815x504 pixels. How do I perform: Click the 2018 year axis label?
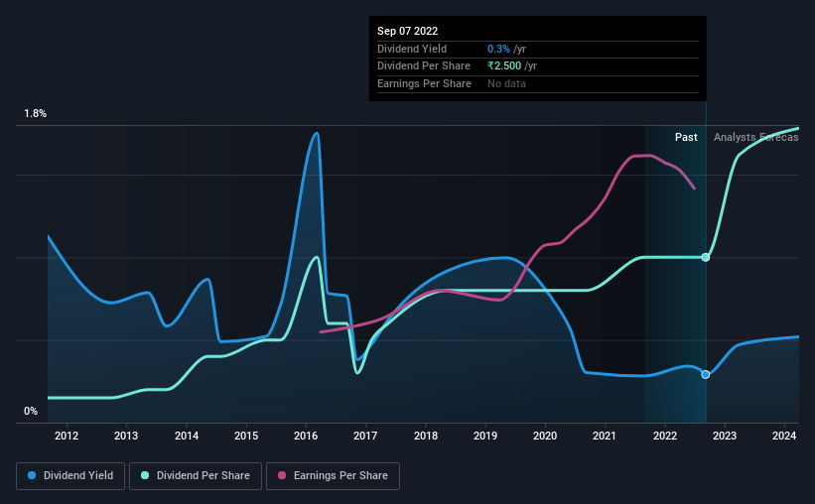[x=426, y=436]
